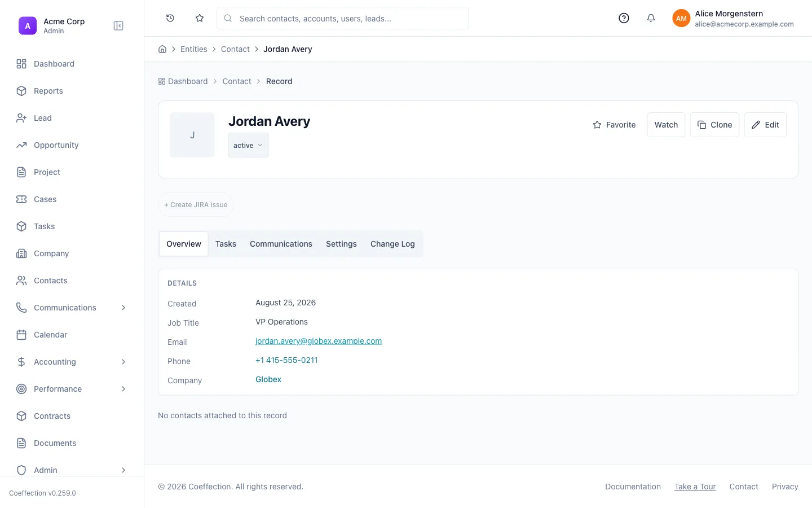This screenshot has height=508, width=812.
Task: Open the Globex company link
Action: [268, 379]
